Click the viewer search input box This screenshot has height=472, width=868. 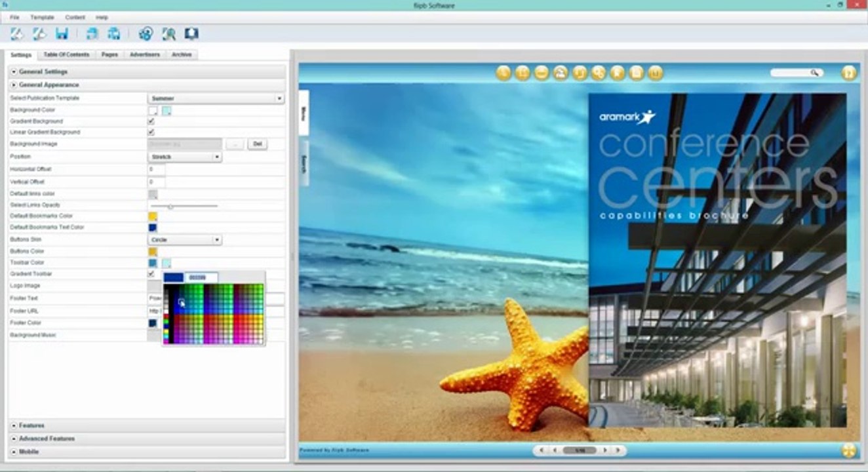pyautogui.click(x=797, y=73)
